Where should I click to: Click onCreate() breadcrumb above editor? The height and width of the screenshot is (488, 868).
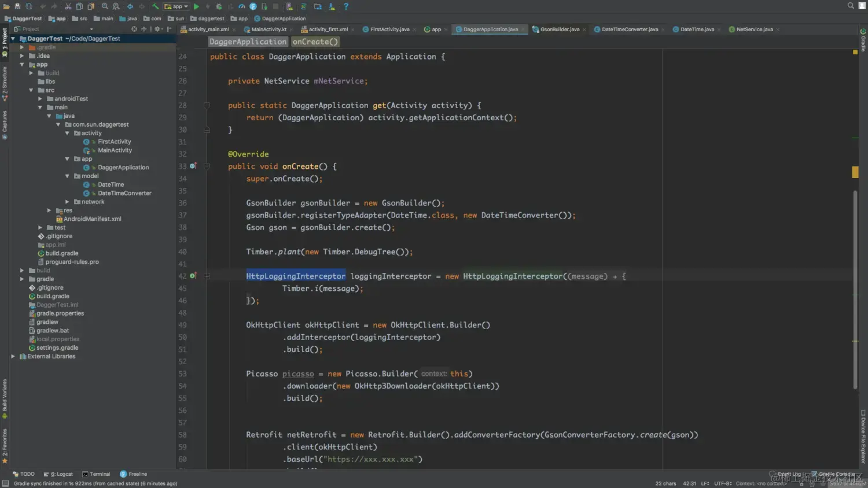coord(315,42)
